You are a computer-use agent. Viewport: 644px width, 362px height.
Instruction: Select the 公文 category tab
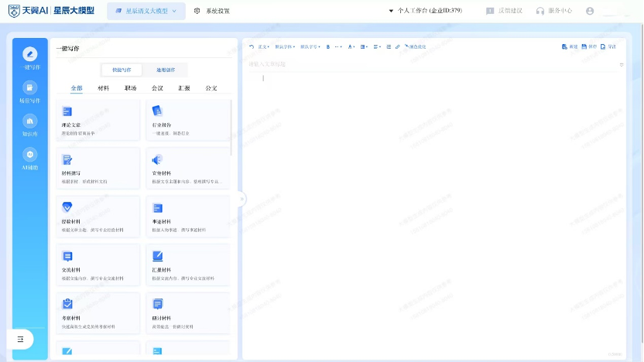click(x=211, y=88)
